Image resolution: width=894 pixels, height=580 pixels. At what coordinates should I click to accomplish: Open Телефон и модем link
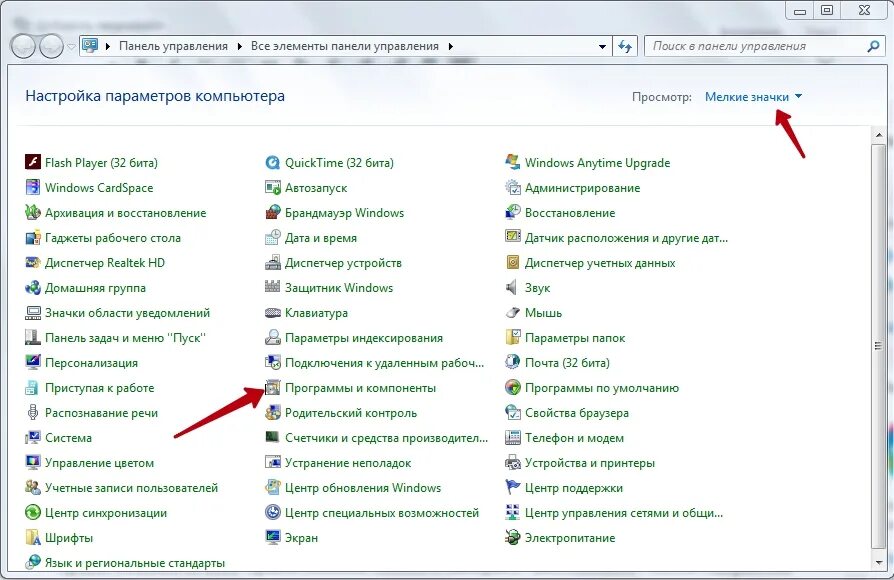click(x=574, y=438)
